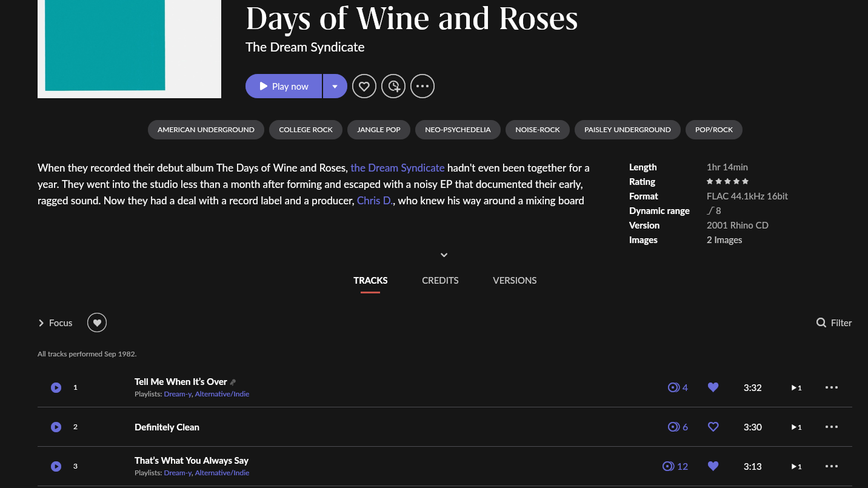868x488 pixels.
Task: Expand the album description chevron
Action: [444, 255]
